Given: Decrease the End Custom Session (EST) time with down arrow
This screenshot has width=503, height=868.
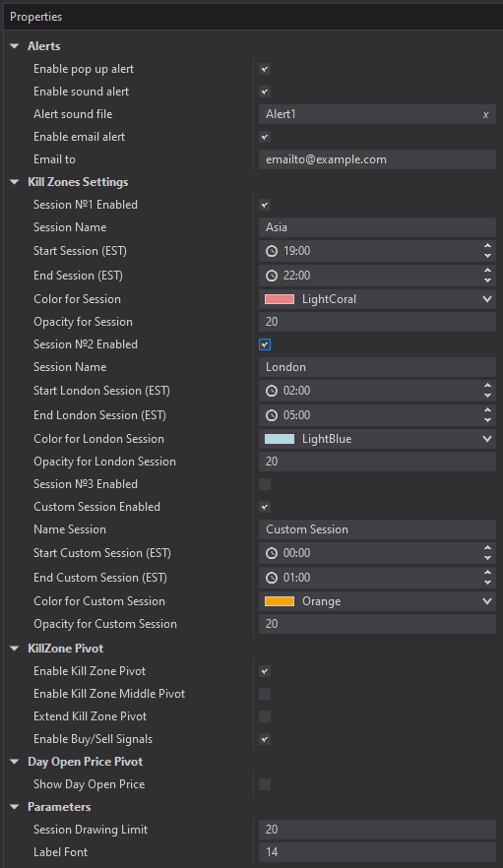Looking at the screenshot, I should click(x=487, y=583).
